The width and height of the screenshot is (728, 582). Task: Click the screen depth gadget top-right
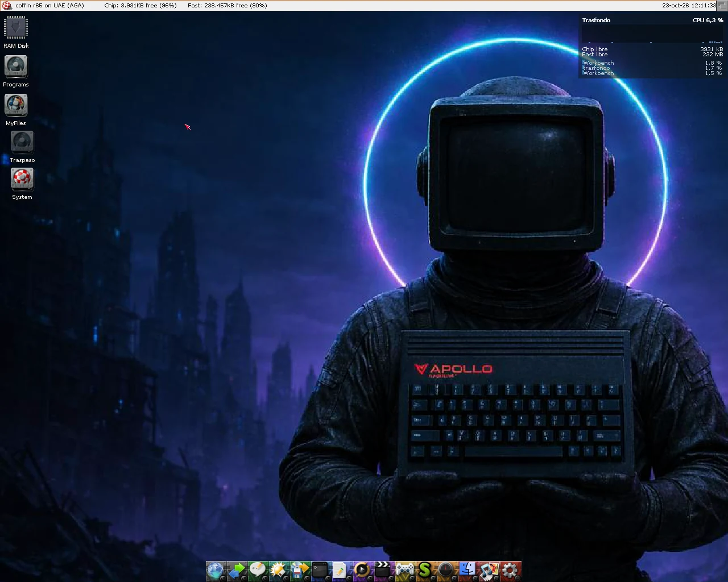tap(722, 5)
